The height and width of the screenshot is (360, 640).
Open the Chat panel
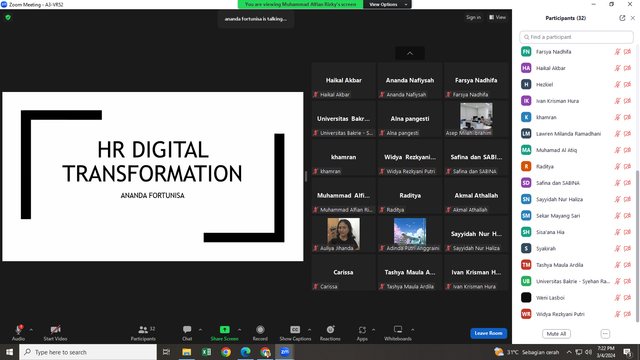(x=187, y=333)
